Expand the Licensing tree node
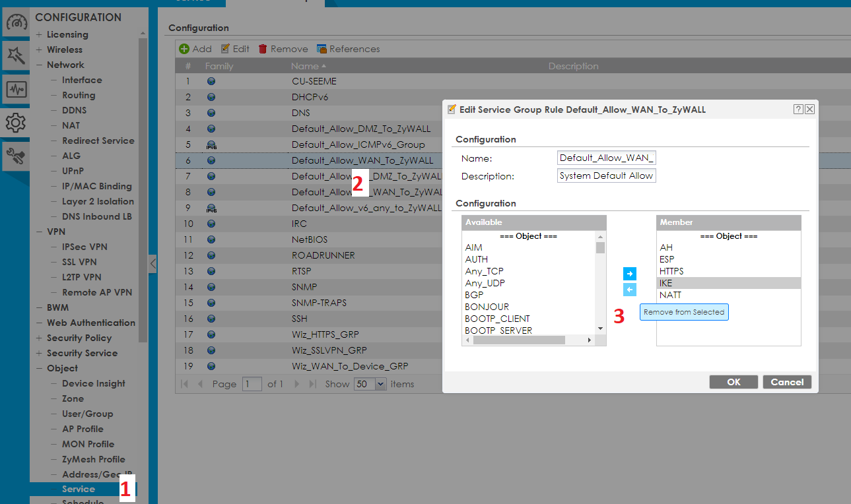 click(40, 34)
